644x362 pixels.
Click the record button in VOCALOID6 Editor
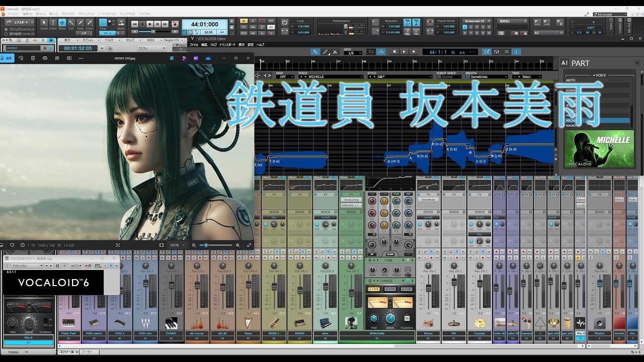[414, 52]
